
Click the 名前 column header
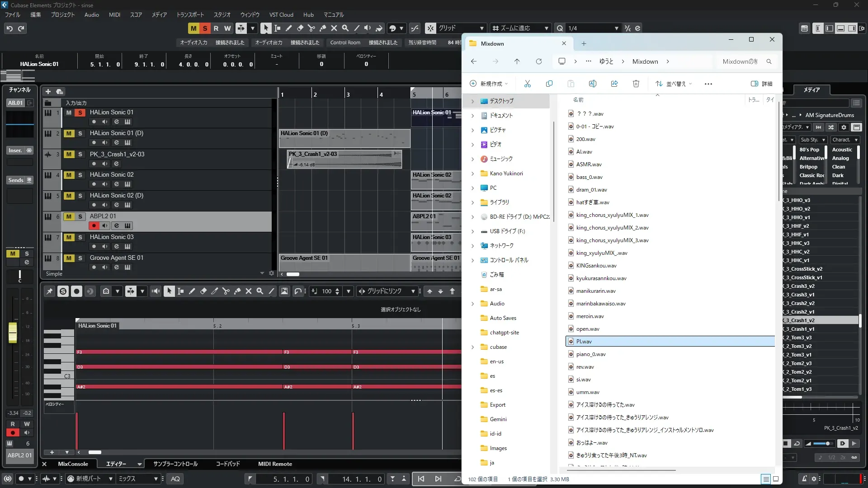[578, 100]
